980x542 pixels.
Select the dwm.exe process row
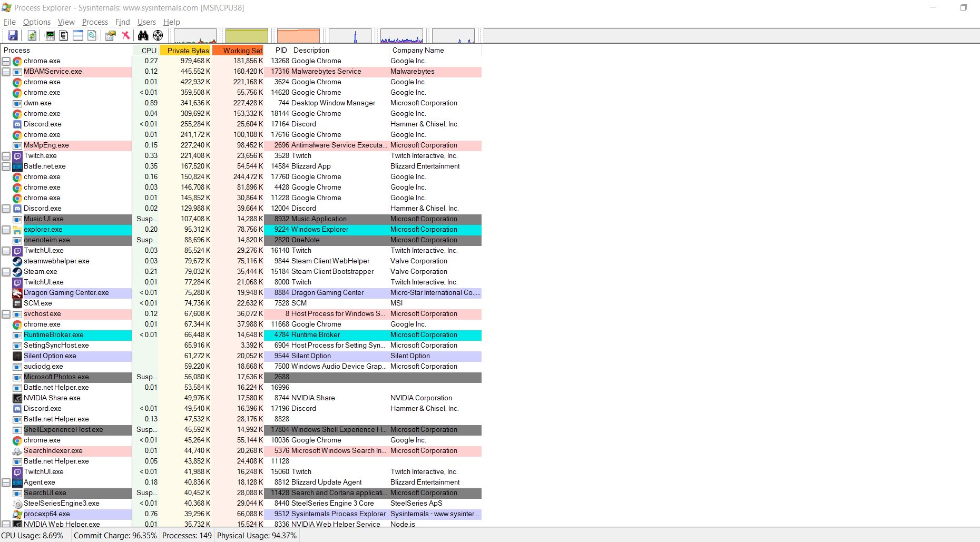click(241, 103)
